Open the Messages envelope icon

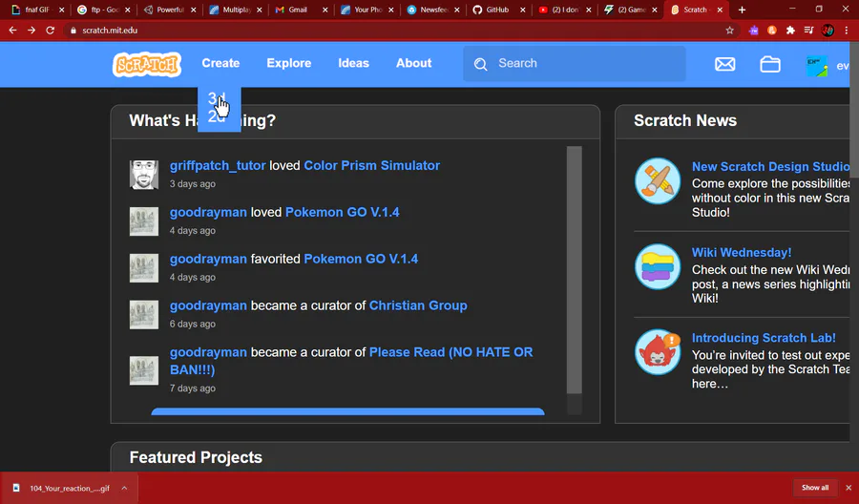(x=724, y=64)
